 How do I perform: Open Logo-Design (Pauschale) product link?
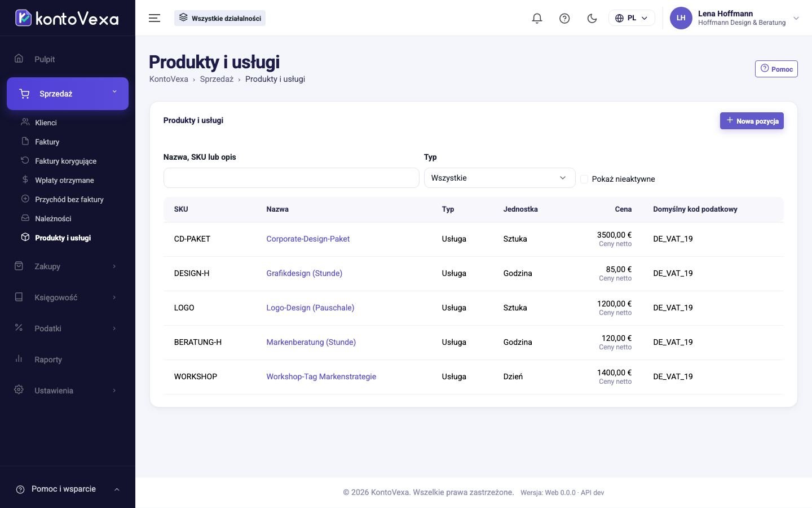click(310, 308)
